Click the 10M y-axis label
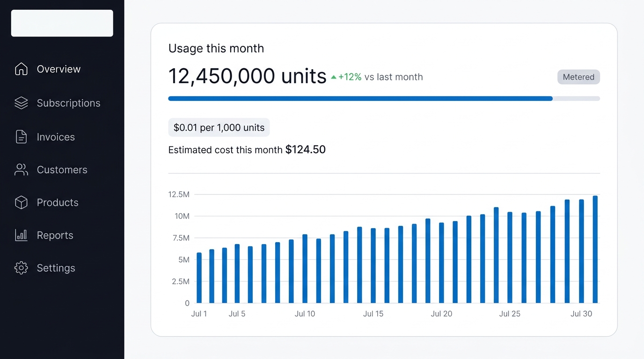Viewport: 644px width, 359px height. (182, 216)
